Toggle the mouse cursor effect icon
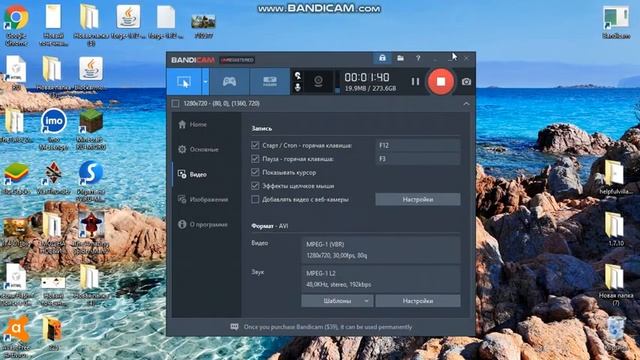Screen dimensions: 640x360 298,76
